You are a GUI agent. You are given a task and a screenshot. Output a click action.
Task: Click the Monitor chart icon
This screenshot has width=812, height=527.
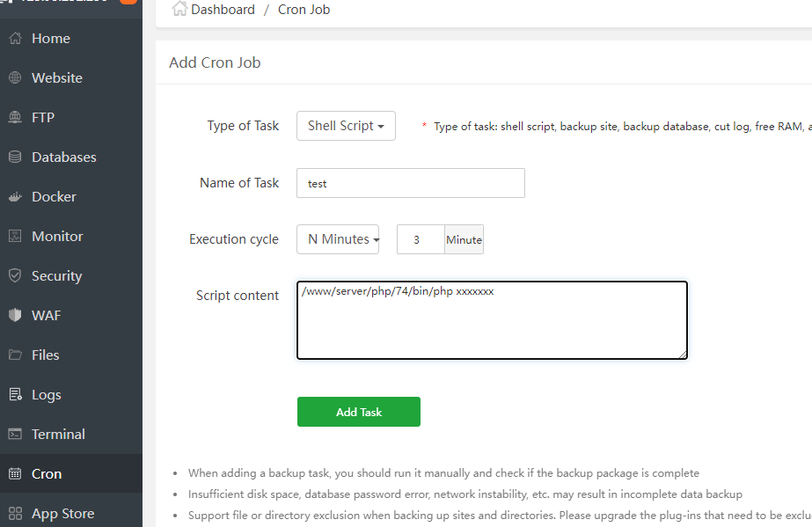tap(15, 237)
